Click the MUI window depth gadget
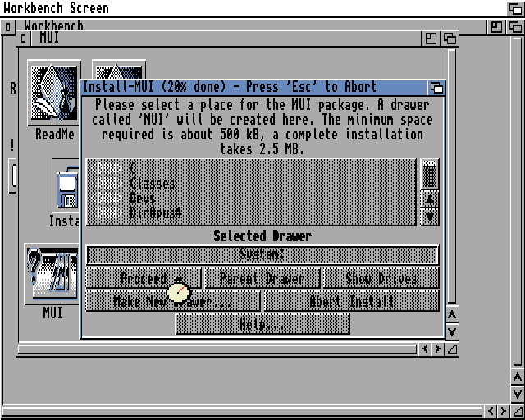Viewport: 525px width, 420px height. pos(450,39)
